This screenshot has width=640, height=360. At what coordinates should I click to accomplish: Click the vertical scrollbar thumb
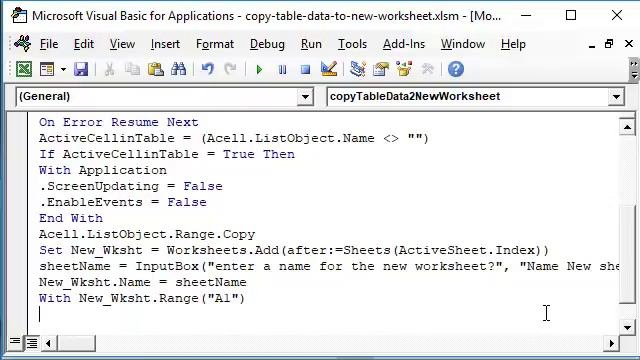(627, 255)
